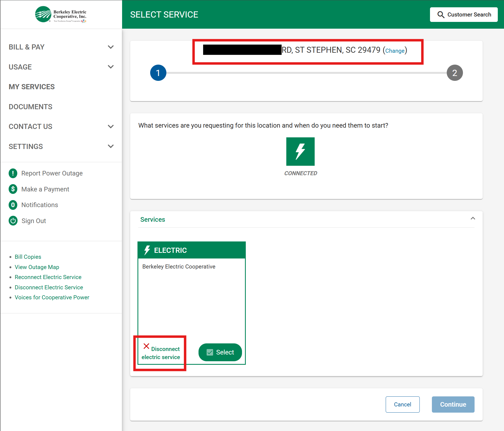The width and height of the screenshot is (504, 431).
Task: Click the Continue button
Action: pos(453,405)
